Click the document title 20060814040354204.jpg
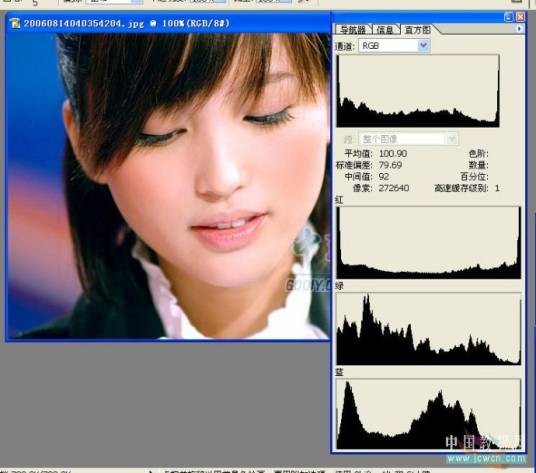 (83, 23)
